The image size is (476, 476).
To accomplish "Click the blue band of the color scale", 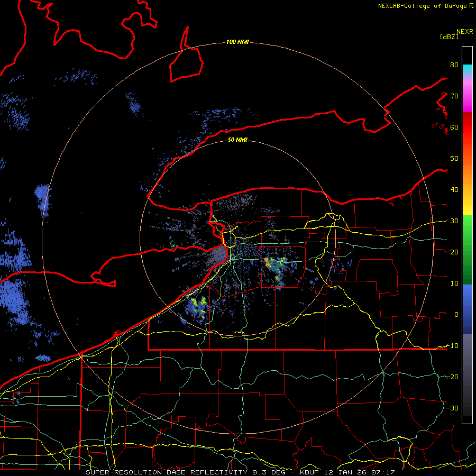I will coord(467,309).
